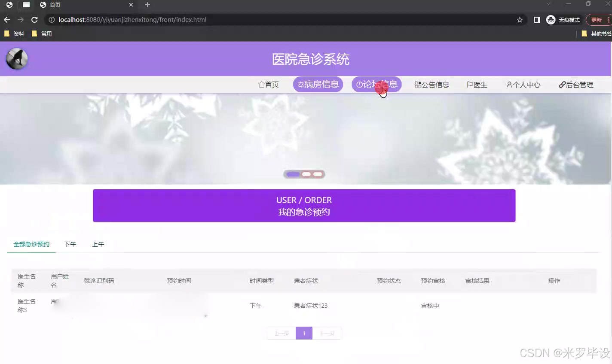Click the 个人中心 person icon
The height and width of the screenshot is (364, 612).
(x=509, y=84)
